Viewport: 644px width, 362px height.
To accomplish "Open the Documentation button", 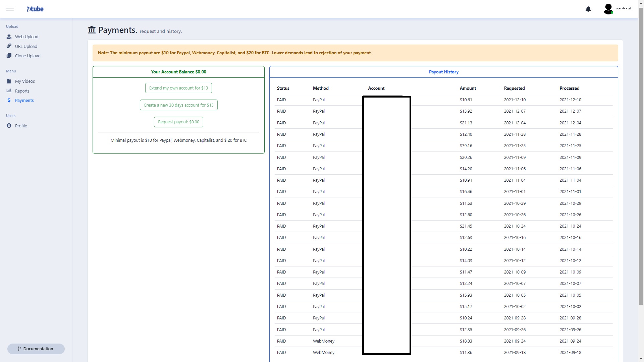I will [36, 349].
